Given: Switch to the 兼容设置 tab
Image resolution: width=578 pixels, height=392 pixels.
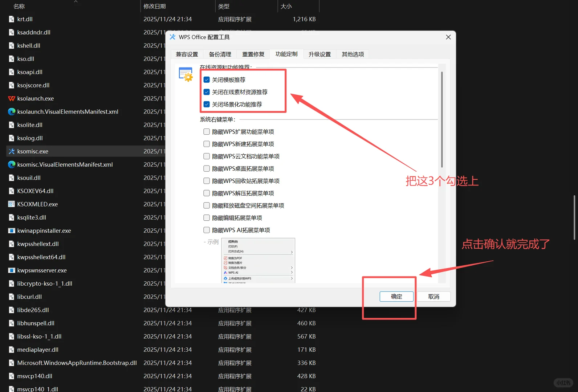Looking at the screenshot, I should pyautogui.click(x=187, y=54).
